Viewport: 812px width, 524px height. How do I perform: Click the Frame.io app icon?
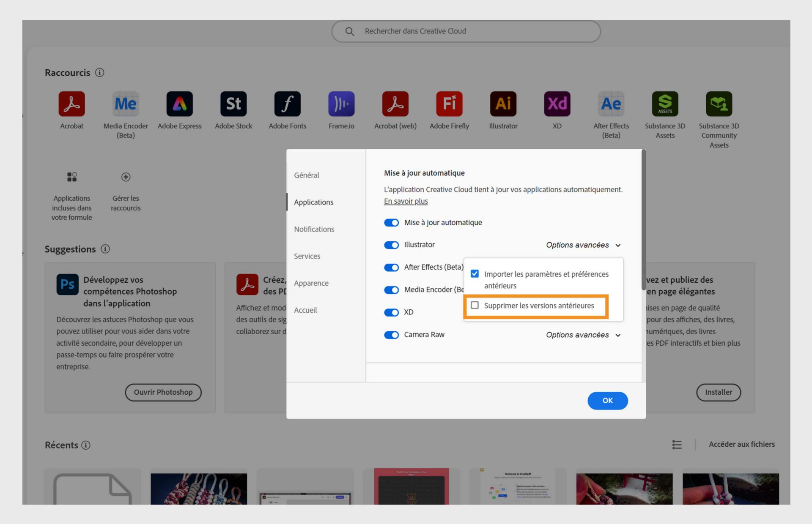point(341,104)
